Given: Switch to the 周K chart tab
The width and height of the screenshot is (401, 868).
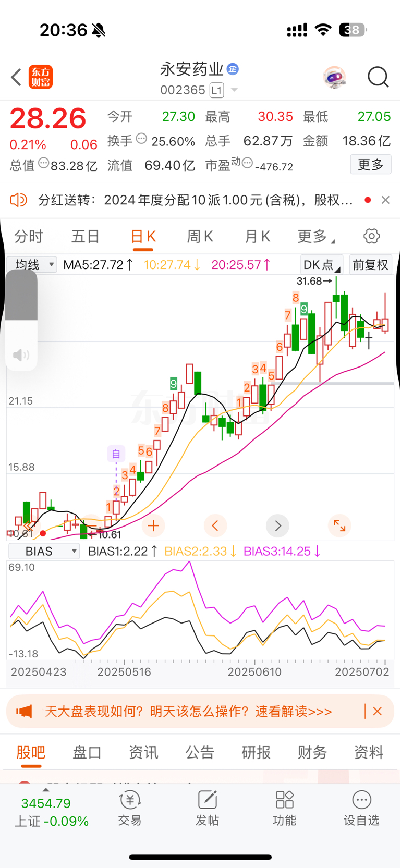Looking at the screenshot, I should click(200, 237).
